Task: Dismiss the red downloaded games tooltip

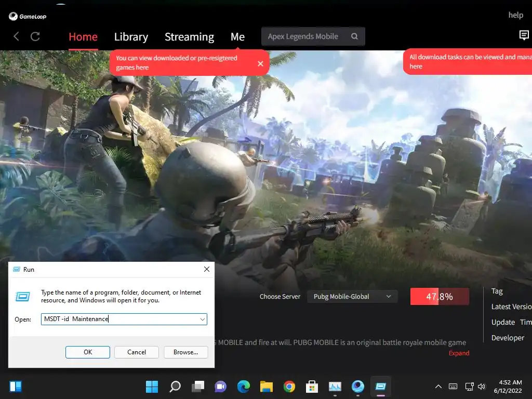Action: (260, 63)
